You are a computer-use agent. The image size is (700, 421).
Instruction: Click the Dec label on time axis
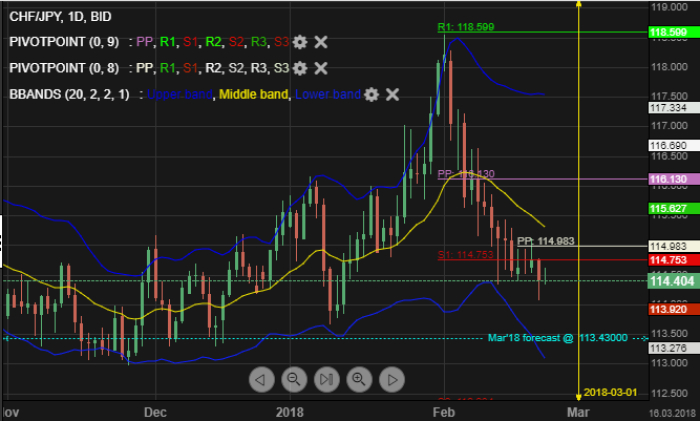point(155,412)
